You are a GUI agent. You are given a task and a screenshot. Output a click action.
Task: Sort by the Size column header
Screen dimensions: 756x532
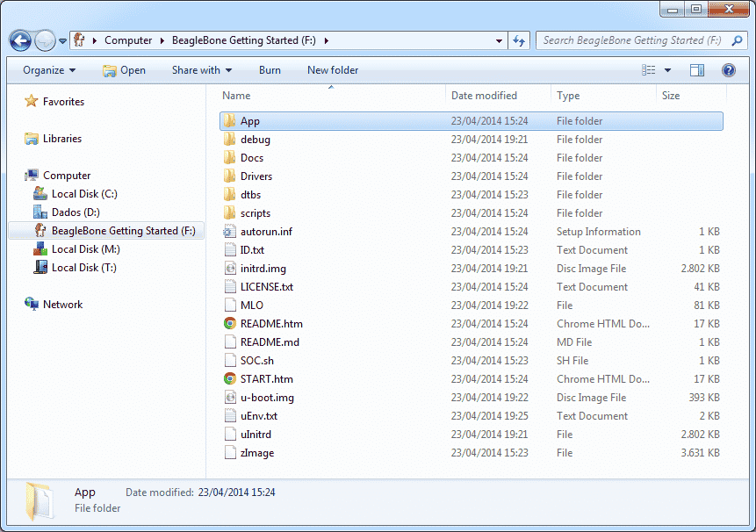pos(671,96)
